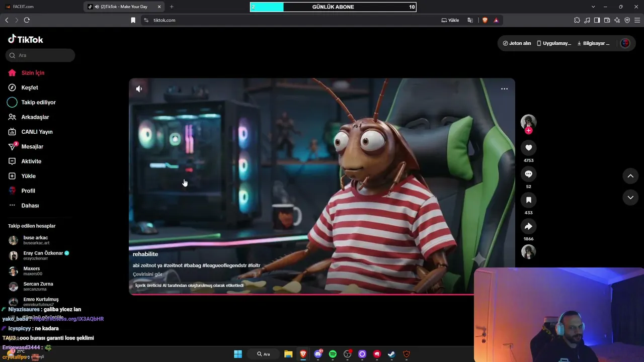Click the #zeitnot hashtag

point(173,265)
